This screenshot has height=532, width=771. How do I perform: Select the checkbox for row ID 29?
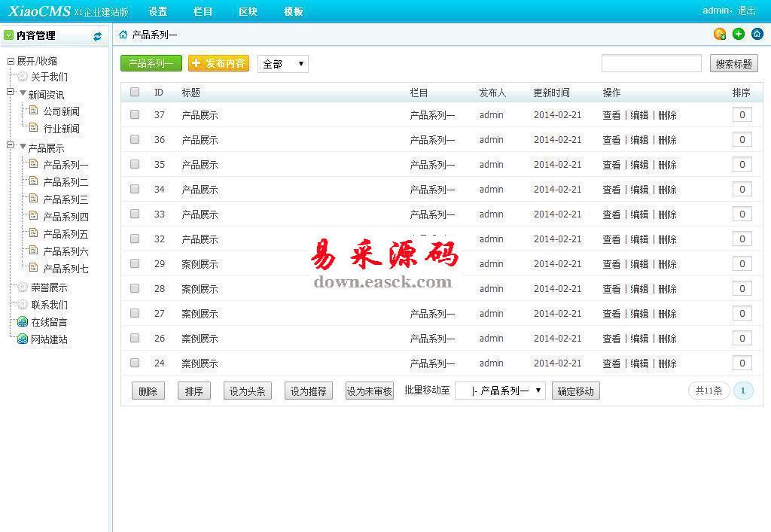(135, 263)
